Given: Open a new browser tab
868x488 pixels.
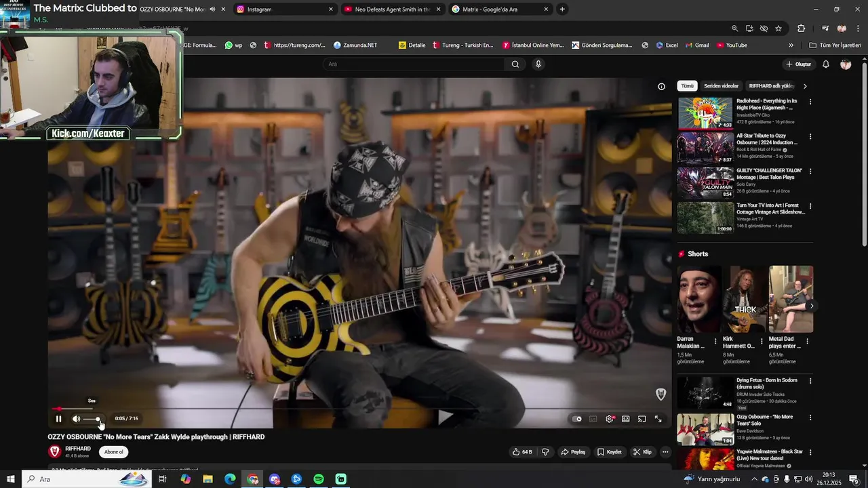Looking at the screenshot, I should 562,9.
